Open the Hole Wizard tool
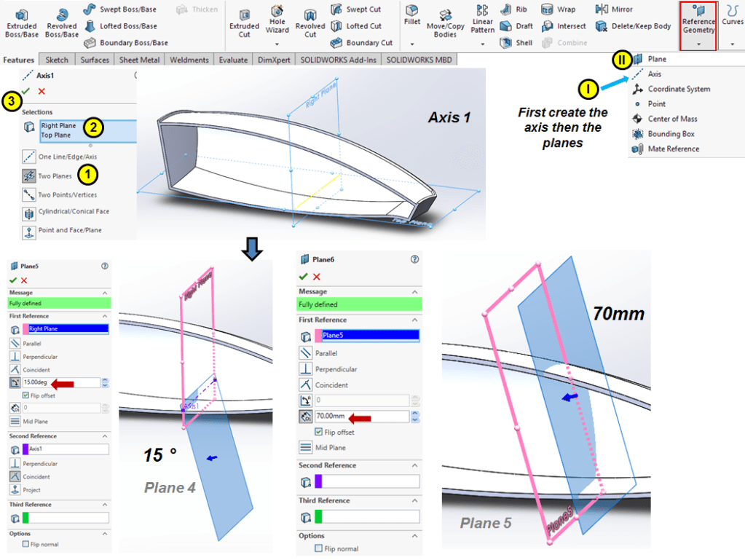Viewport: 745px width, 560px height. [x=277, y=20]
